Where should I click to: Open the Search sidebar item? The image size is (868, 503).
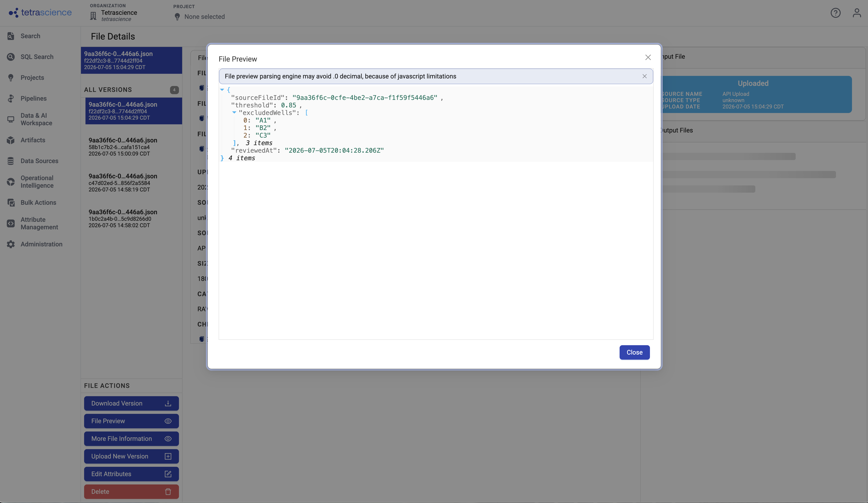[30, 36]
